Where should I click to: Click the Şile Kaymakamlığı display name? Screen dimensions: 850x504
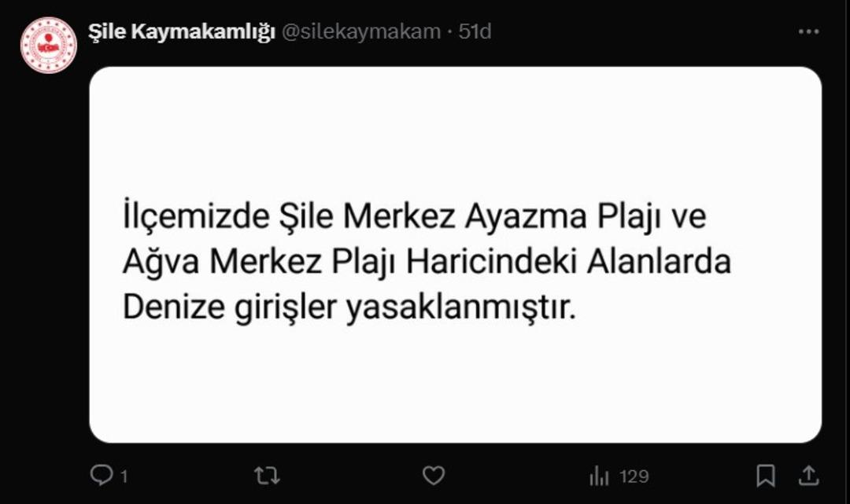(x=182, y=32)
